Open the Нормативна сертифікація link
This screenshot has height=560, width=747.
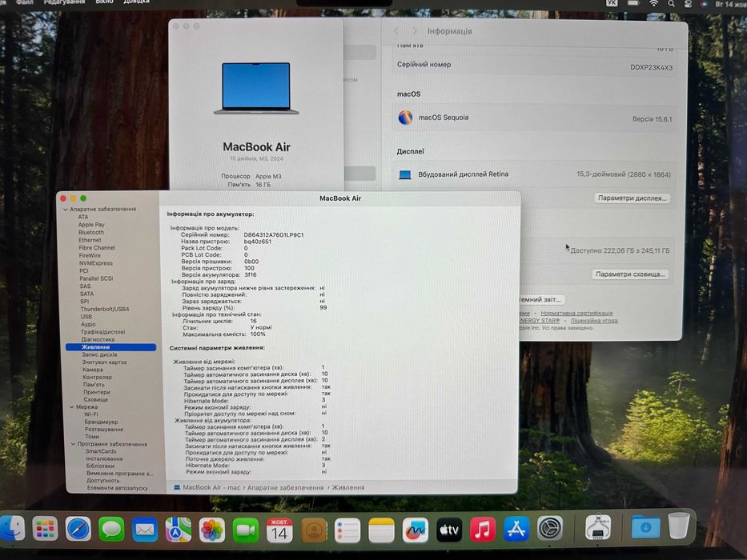click(576, 314)
